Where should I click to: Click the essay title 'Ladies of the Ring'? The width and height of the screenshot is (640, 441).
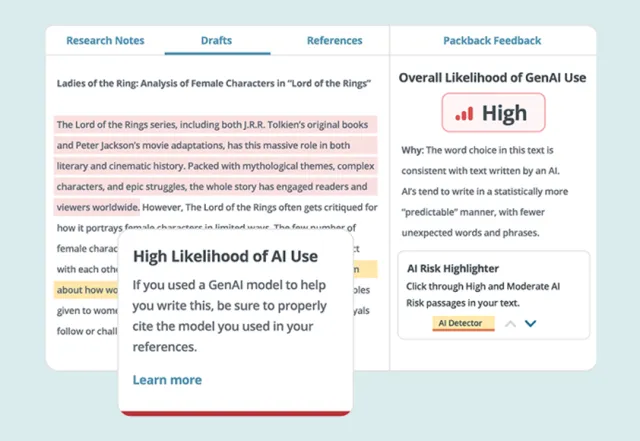tap(214, 83)
